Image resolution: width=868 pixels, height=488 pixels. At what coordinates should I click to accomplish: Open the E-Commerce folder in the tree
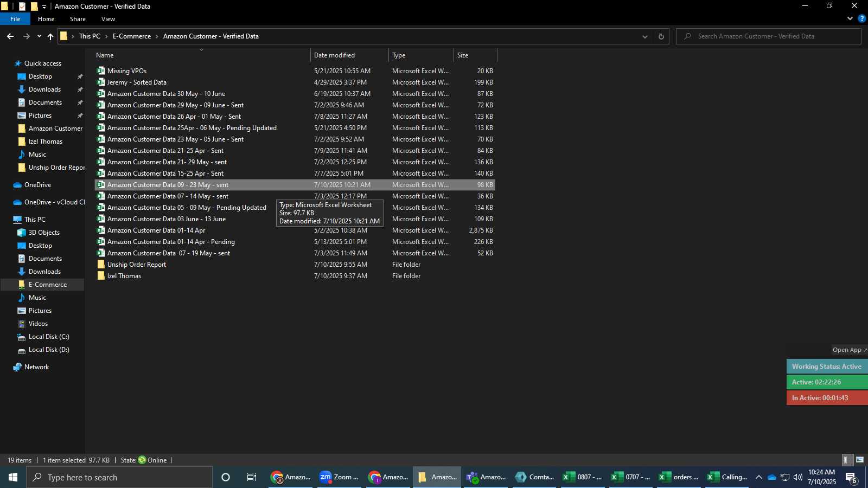point(48,285)
